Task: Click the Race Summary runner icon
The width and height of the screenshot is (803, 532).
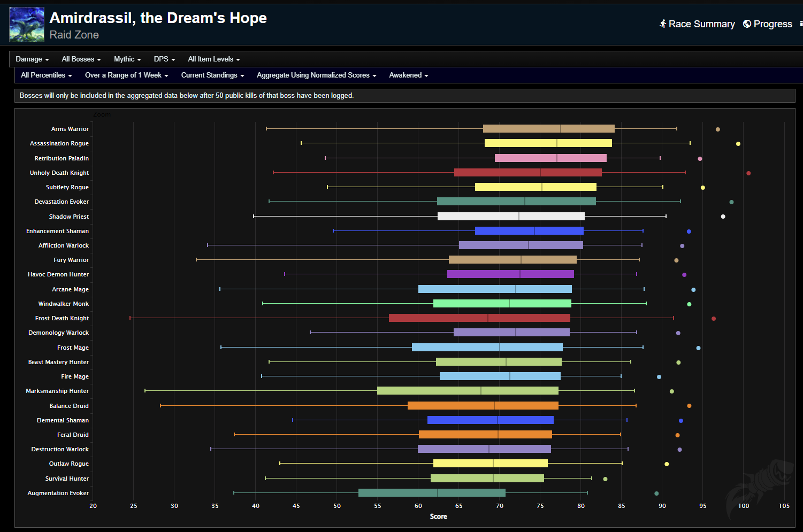Action: (x=663, y=24)
